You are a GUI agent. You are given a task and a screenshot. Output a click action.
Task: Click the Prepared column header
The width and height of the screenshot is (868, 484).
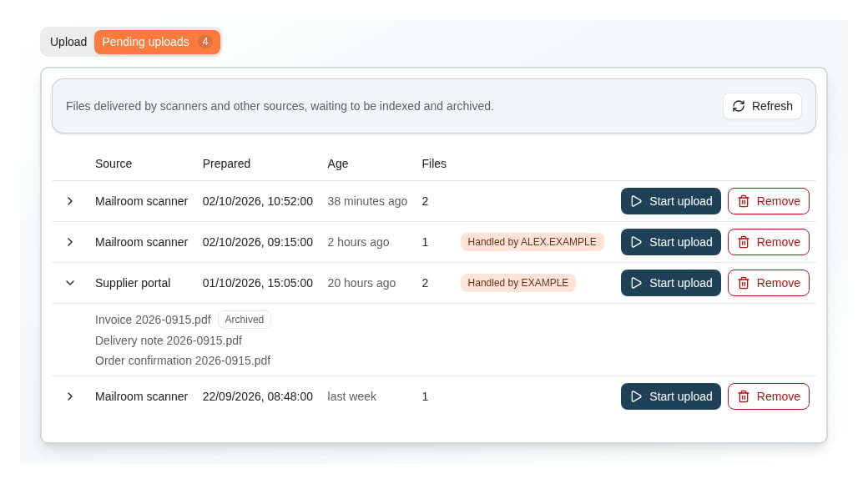226,164
